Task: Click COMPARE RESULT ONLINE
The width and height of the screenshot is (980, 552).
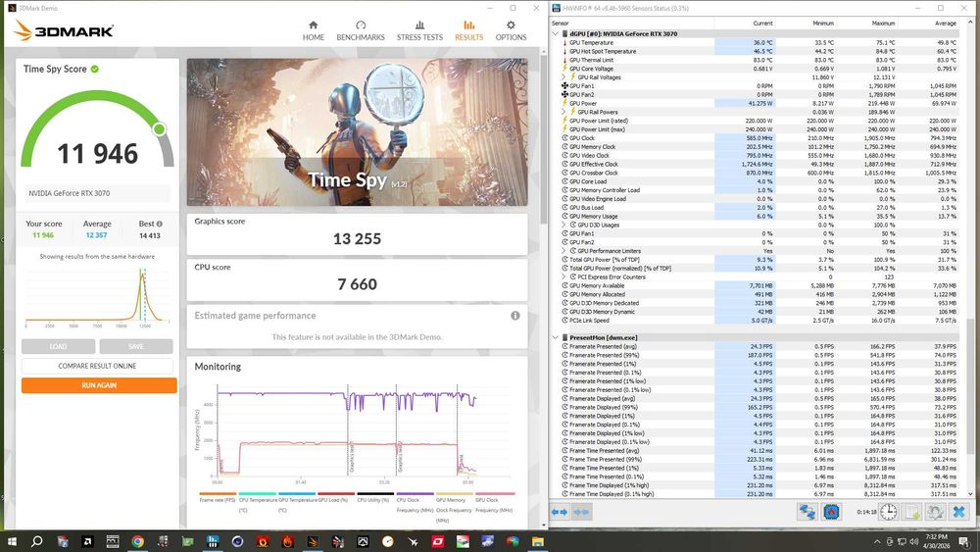Action: (x=97, y=366)
